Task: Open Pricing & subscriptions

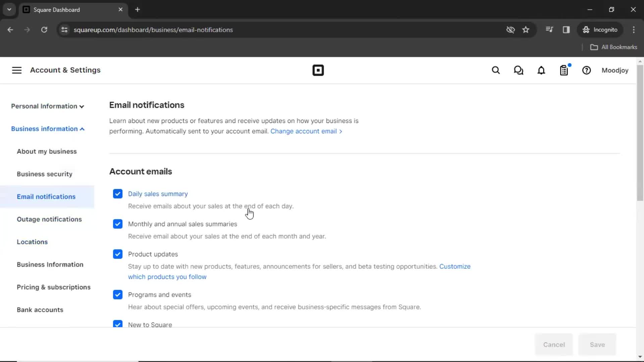Action: click(x=54, y=287)
